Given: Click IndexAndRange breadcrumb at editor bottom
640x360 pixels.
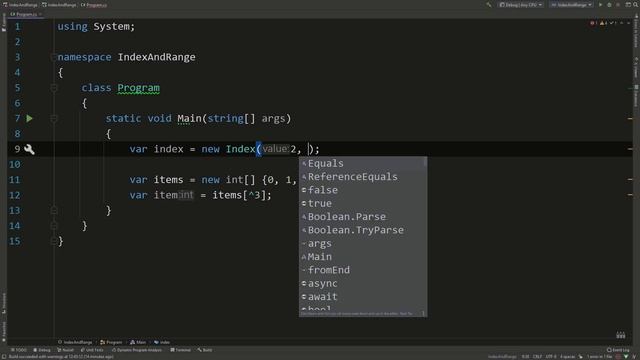Looking at the screenshot, I should (75, 342).
